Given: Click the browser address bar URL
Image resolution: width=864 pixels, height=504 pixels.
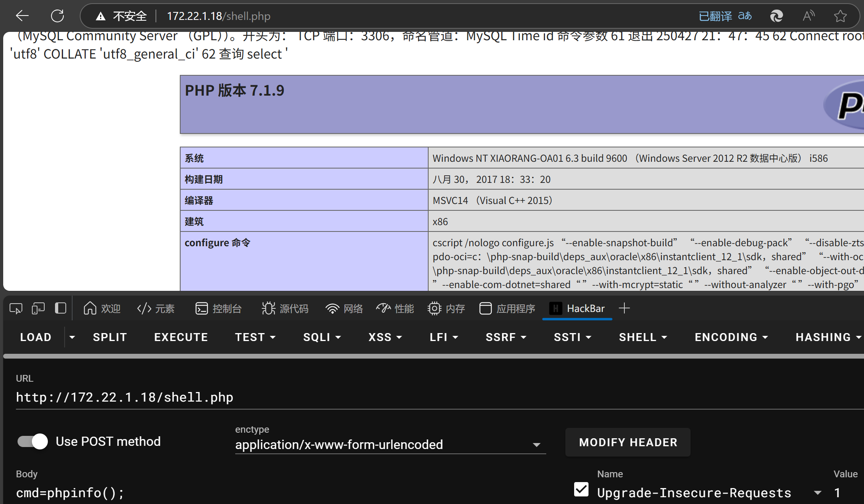Looking at the screenshot, I should (218, 16).
